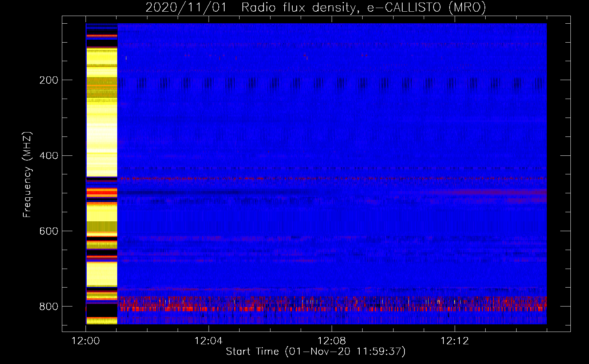Click the X-axis label "Start Time (01-Nov-20 11:59:37)"

point(316,352)
